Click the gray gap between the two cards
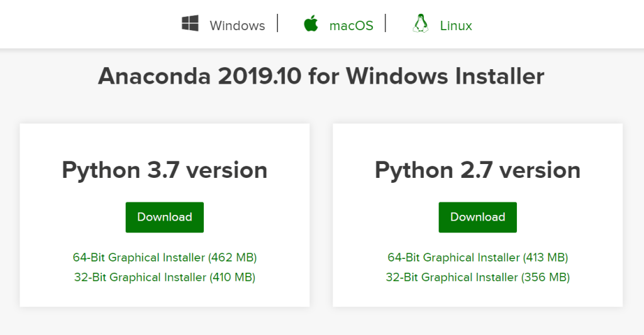The width and height of the screenshot is (644, 335). (321, 215)
